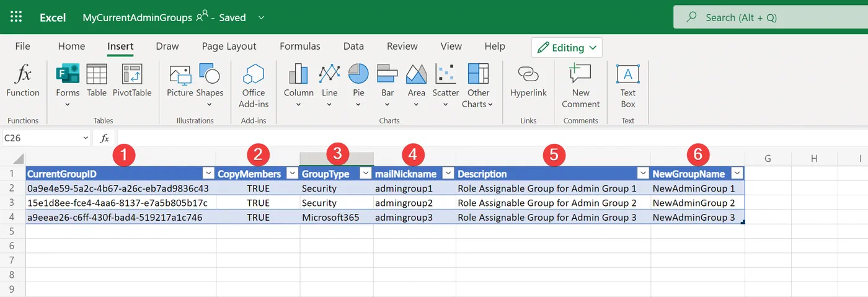Insert a Table from ribbon
Screen dimensions: 868x297
pos(97,74)
